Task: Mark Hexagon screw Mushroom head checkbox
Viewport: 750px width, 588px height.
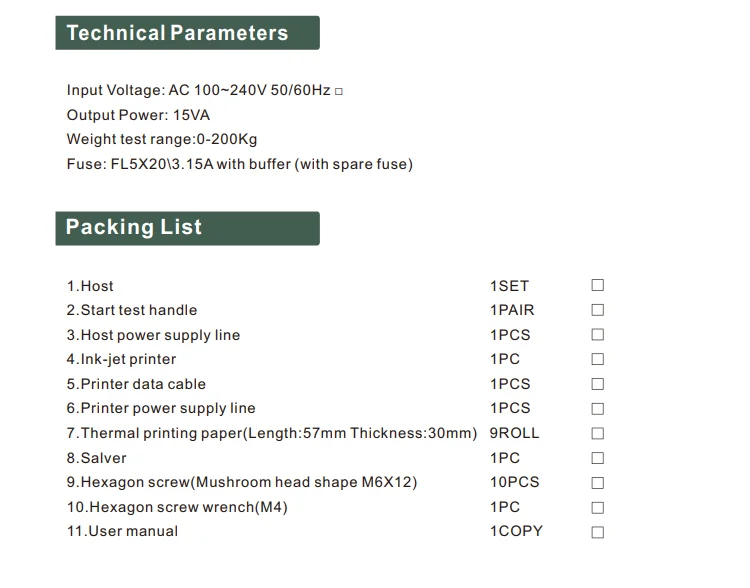Action: tap(598, 482)
